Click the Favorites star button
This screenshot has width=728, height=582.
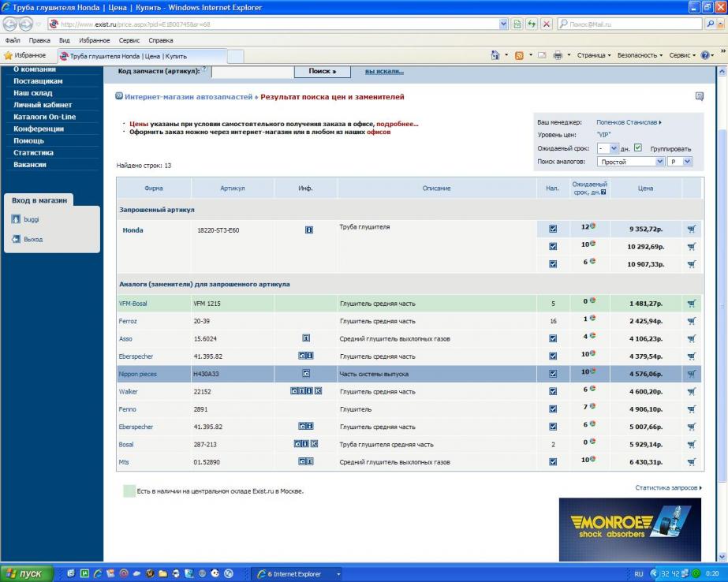(25, 55)
